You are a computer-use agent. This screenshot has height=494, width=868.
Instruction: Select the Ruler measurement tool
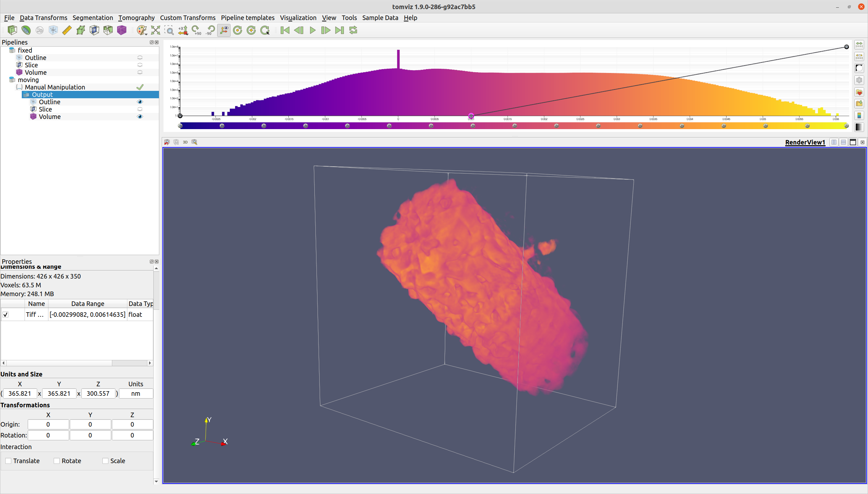tap(67, 31)
